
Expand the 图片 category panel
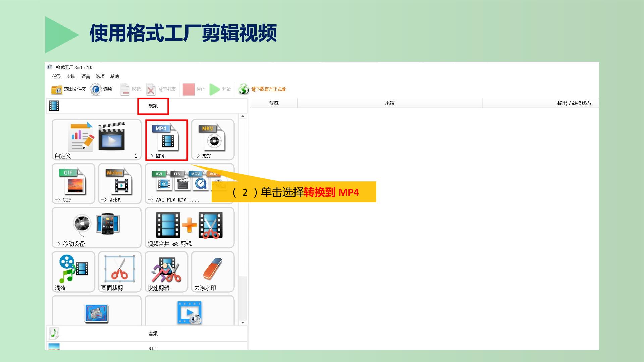point(147,346)
